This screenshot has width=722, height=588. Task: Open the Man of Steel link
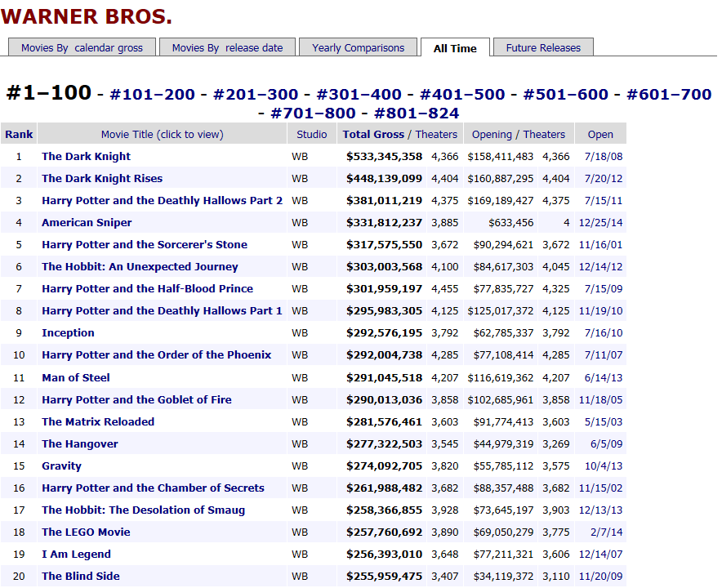[76, 377]
